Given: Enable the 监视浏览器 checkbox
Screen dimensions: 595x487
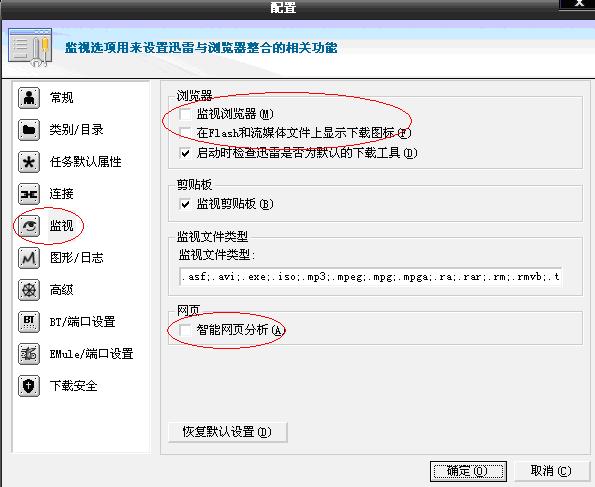Looking at the screenshot, I should (x=185, y=113).
